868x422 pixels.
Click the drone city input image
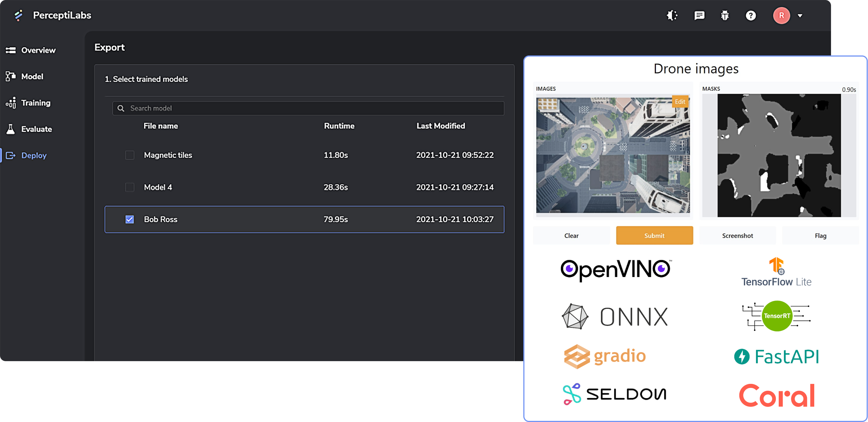(613, 155)
